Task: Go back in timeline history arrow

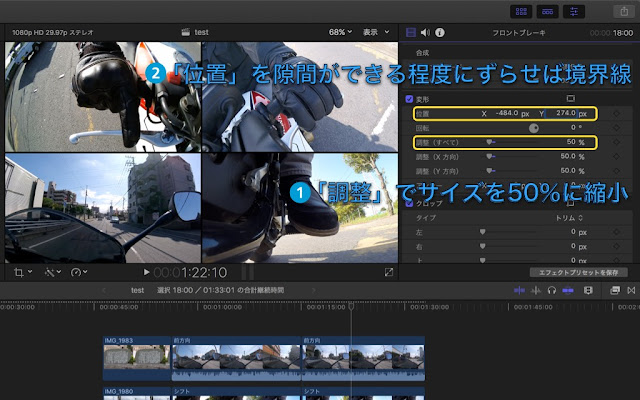Action: point(104,290)
